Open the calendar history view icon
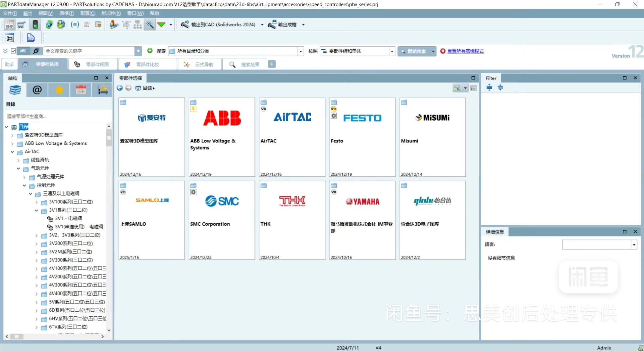 pyautogui.click(x=81, y=90)
